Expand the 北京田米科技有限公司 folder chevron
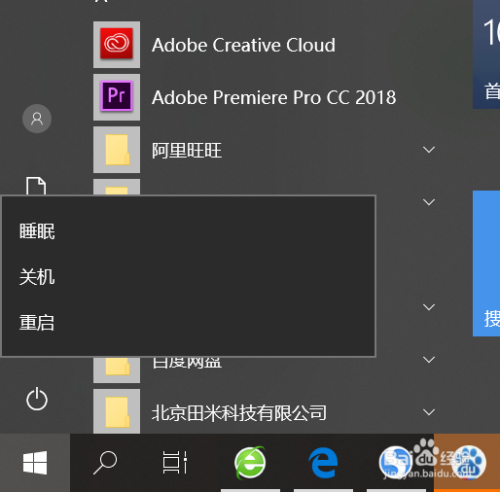Viewport: 500px width, 492px height. point(429,412)
